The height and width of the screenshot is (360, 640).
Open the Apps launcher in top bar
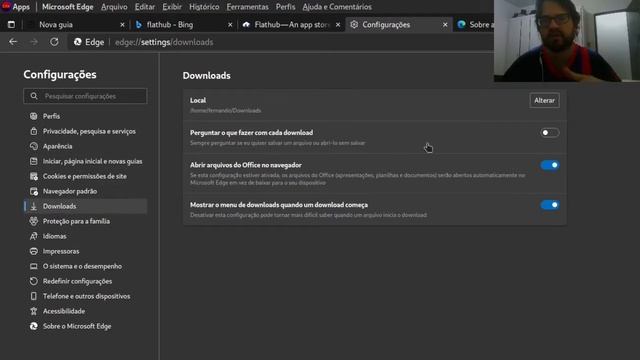coord(16,7)
